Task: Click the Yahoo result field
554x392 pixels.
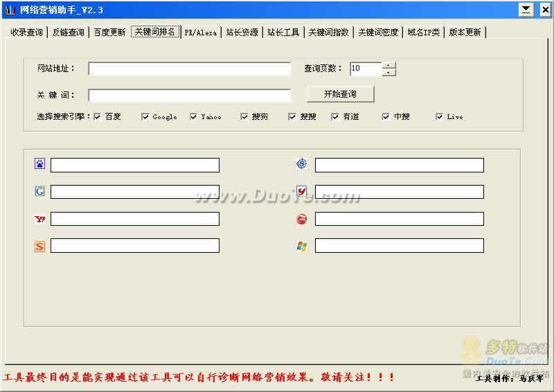Action: click(135, 219)
